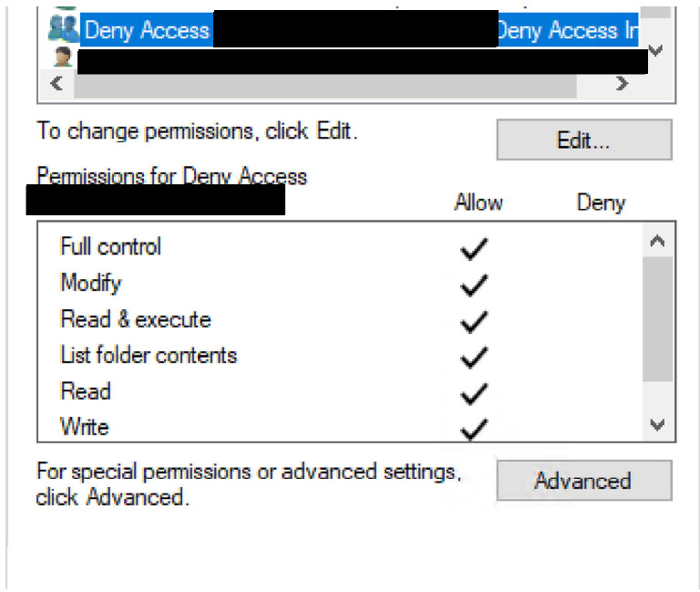Image resolution: width=700 pixels, height=592 pixels.
Task: Click down arrow of permissions list scrollbar
Action: (x=658, y=425)
